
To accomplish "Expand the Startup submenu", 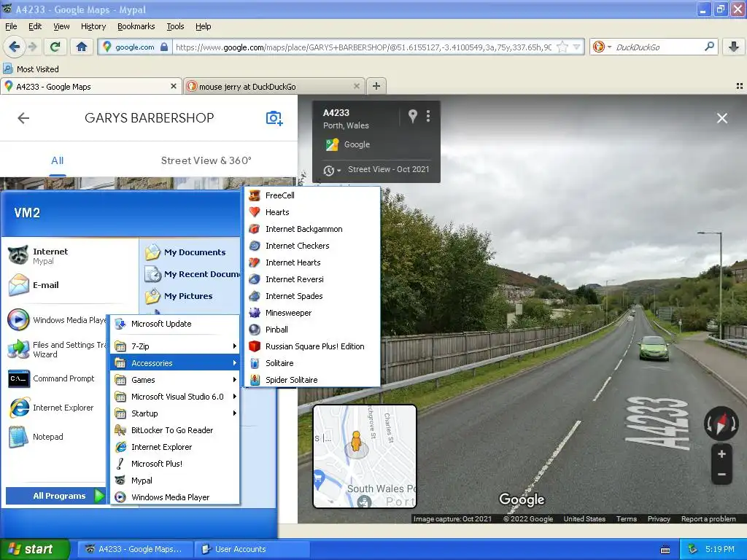I will tap(175, 413).
